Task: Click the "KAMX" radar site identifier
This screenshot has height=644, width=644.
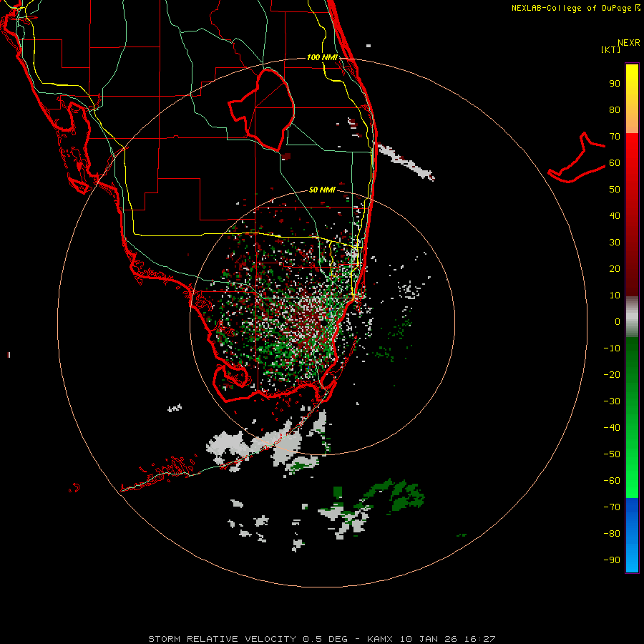Action: click(x=380, y=639)
